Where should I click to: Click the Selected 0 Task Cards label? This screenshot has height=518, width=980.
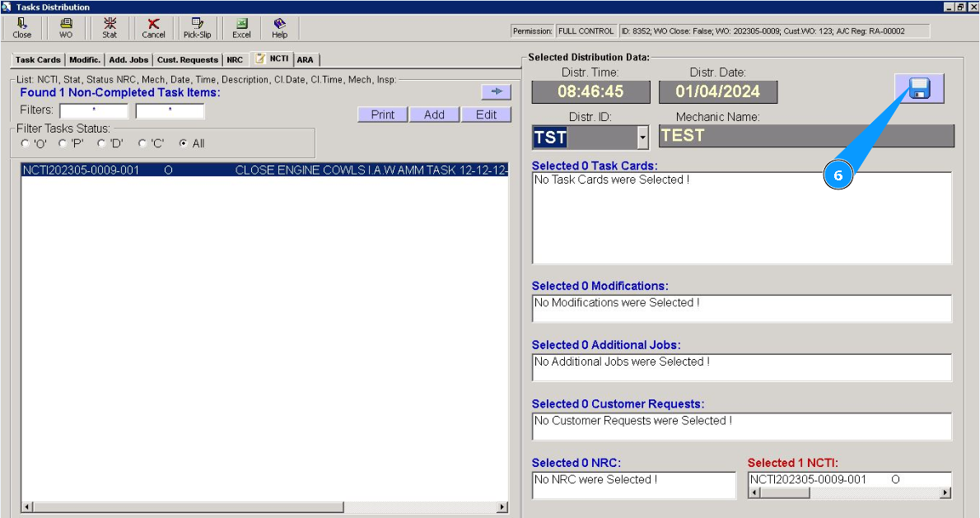tap(595, 166)
